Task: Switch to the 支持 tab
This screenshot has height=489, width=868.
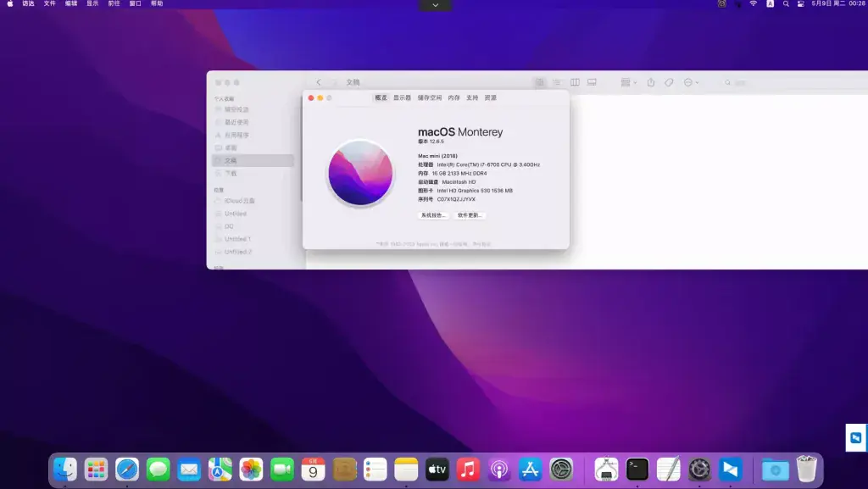Action: [472, 97]
